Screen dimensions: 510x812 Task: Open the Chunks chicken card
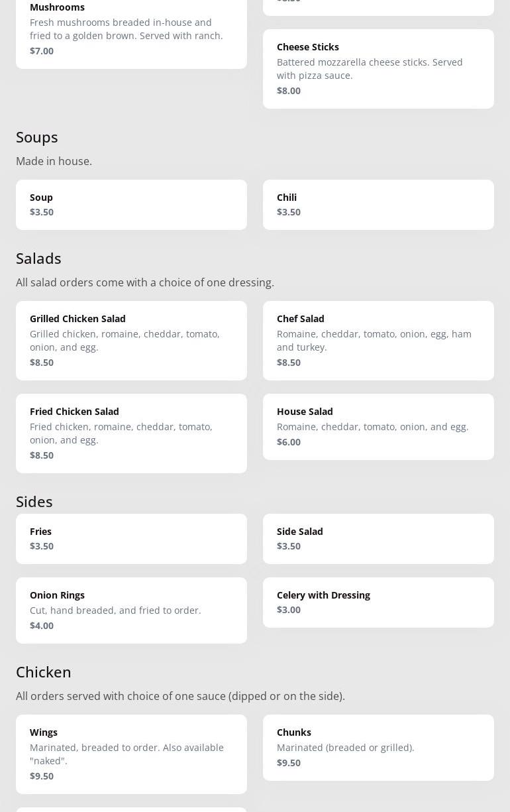(378, 747)
